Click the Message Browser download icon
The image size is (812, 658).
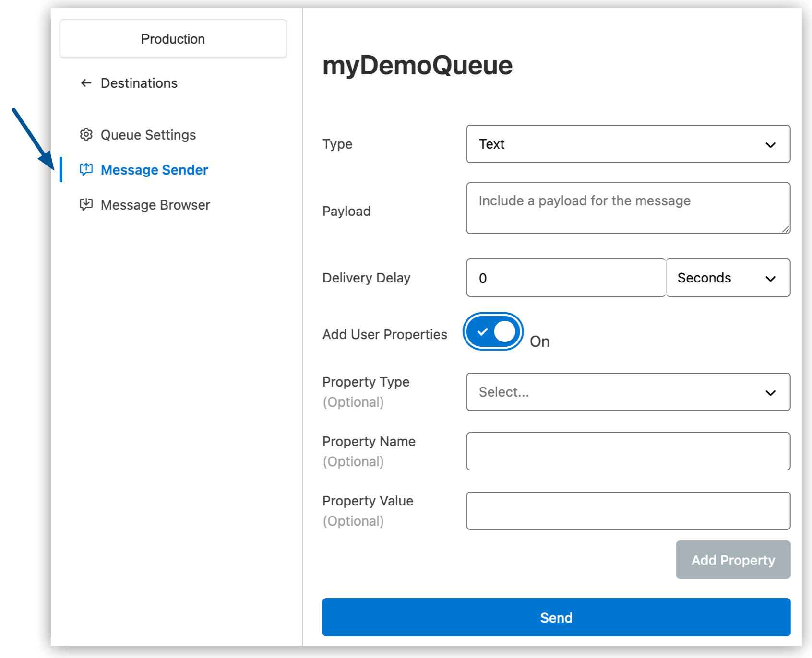86,205
